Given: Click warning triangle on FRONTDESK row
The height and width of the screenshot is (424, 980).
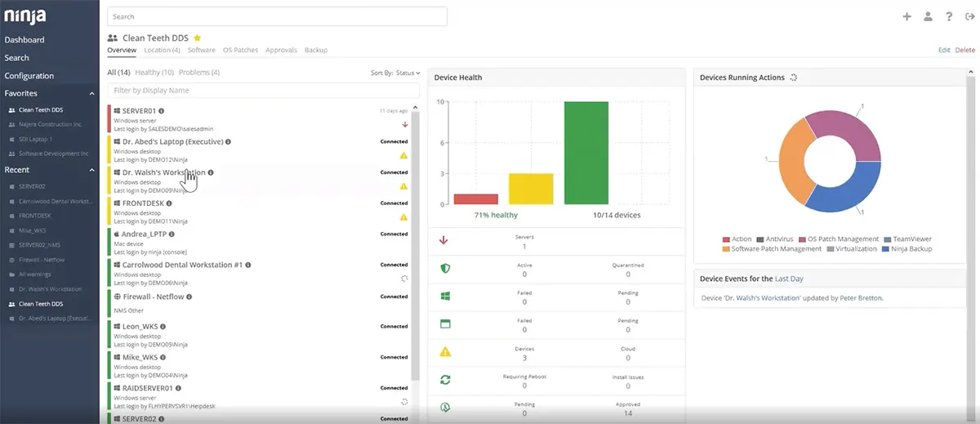Looking at the screenshot, I should pos(403,217).
